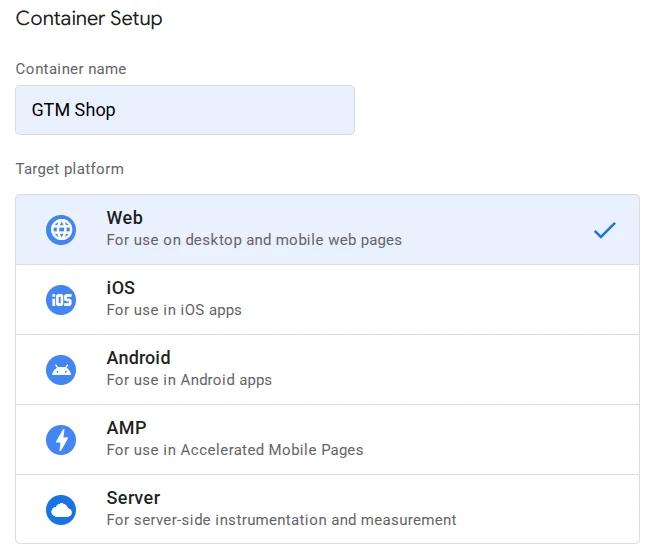Choose the iOS target platform title
The width and height of the screenshot is (654, 553).
[121, 288]
